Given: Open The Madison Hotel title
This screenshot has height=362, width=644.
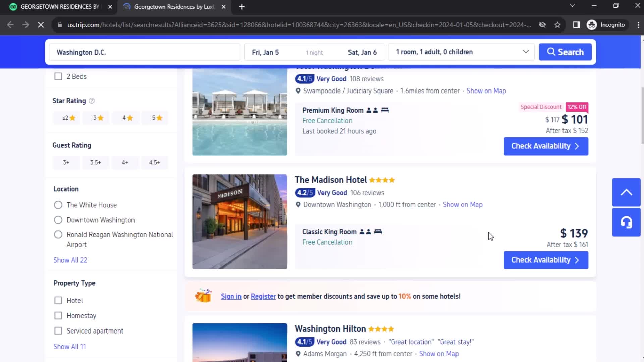Looking at the screenshot, I should tap(331, 180).
